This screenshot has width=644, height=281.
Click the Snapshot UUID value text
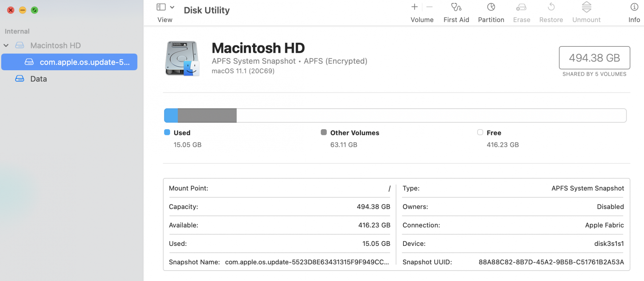click(x=551, y=262)
